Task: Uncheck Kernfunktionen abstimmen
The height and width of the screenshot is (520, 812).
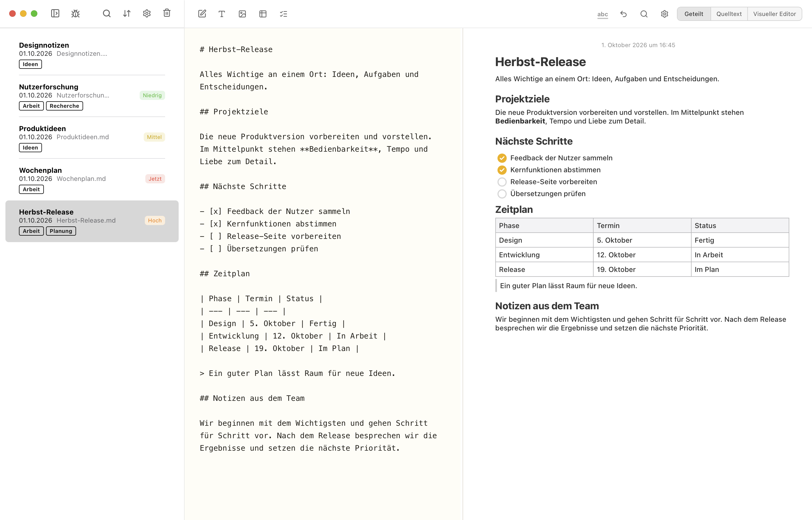Action: point(502,170)
